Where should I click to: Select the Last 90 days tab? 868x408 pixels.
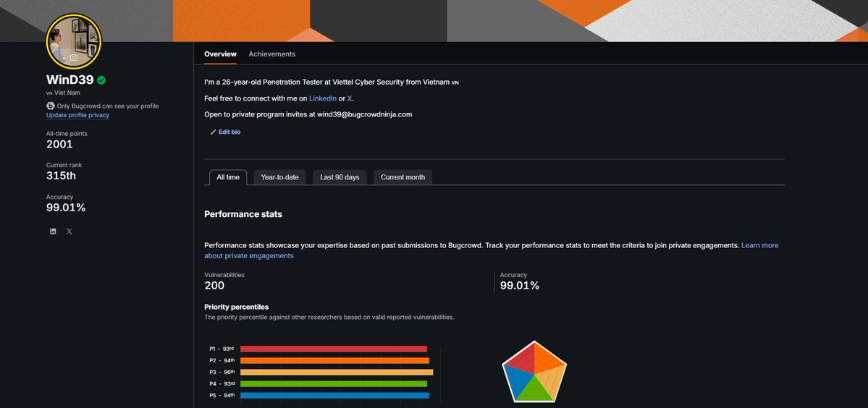click(x=340, y=177)
